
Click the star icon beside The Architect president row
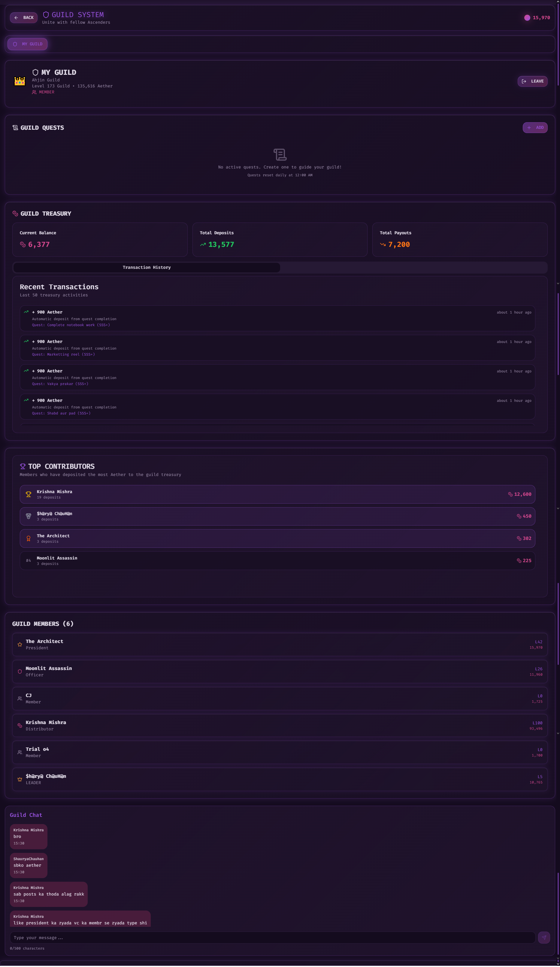tap(20, 644)
